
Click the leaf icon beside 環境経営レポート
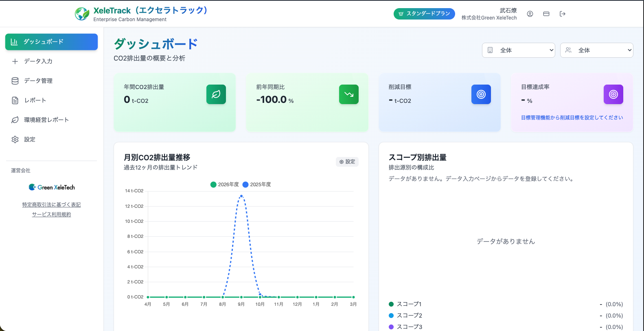15,120
